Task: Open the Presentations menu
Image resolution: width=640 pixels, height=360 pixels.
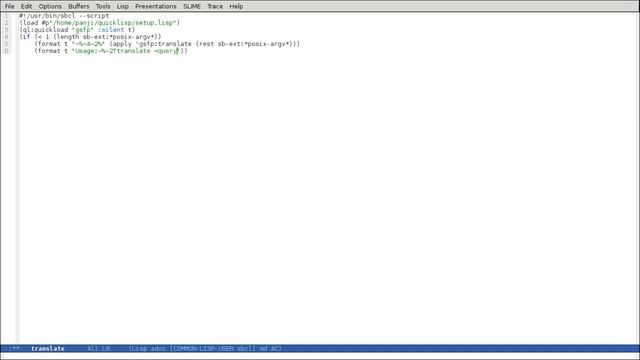Action: 156,6
